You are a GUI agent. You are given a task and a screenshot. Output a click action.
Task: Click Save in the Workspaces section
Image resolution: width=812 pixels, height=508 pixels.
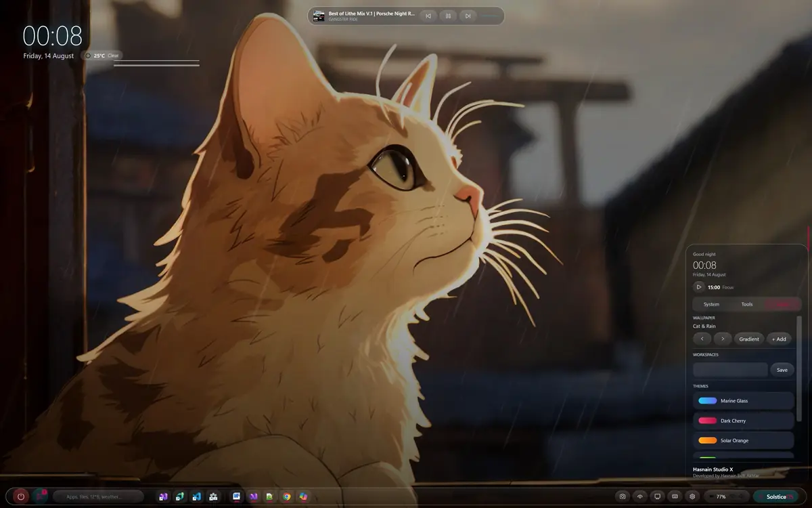(782, 370)
